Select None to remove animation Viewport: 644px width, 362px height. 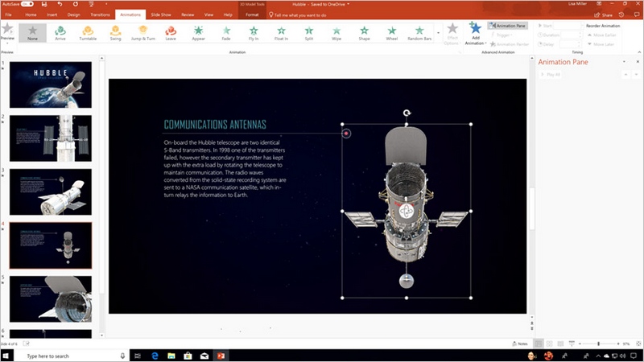click(33, 32)
